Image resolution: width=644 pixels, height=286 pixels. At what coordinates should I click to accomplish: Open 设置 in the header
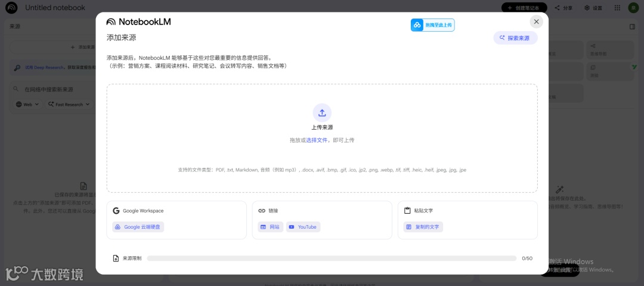point(593,8)
